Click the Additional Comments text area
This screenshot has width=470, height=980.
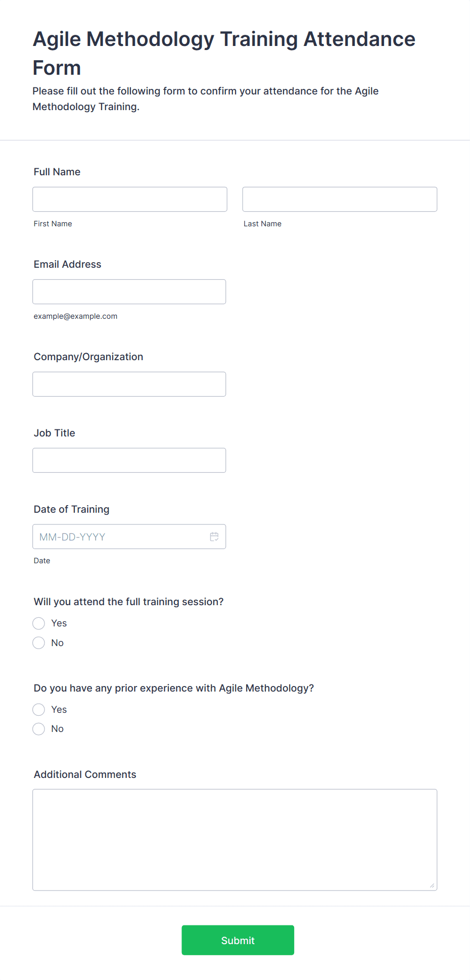coord(235,840)
